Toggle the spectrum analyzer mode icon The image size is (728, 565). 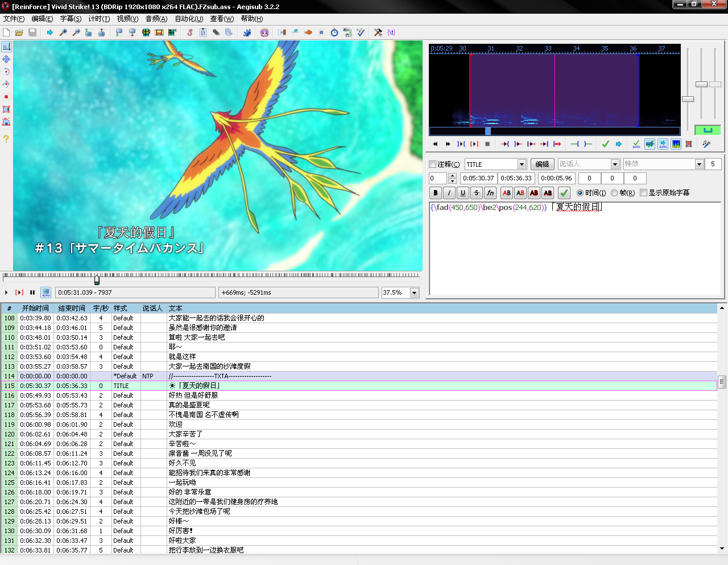(676, 144)
